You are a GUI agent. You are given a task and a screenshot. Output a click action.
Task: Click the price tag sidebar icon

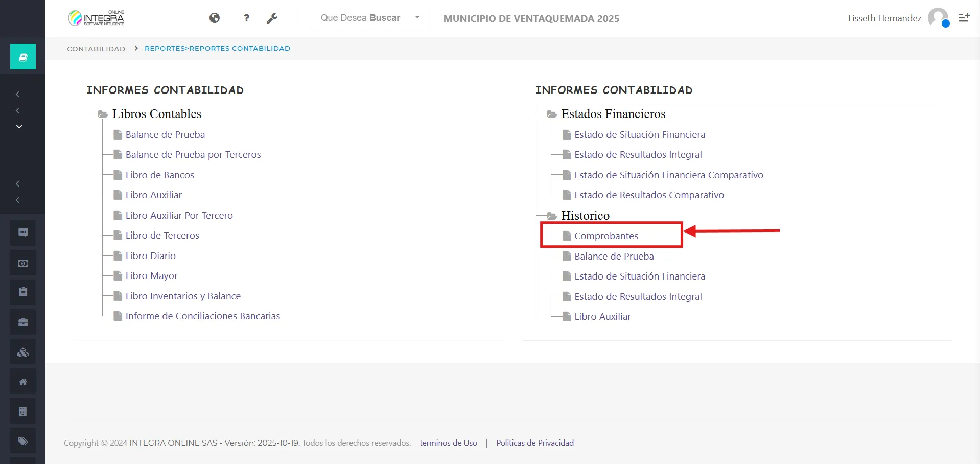(x=22, y=440)
